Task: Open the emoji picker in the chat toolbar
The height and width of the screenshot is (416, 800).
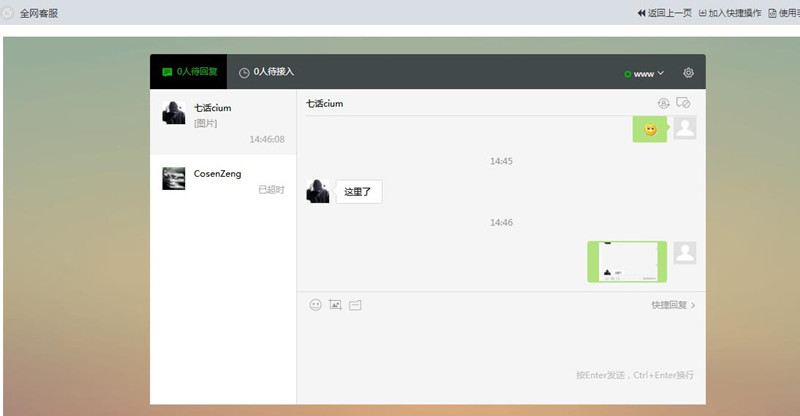Action: click(316, 305)
